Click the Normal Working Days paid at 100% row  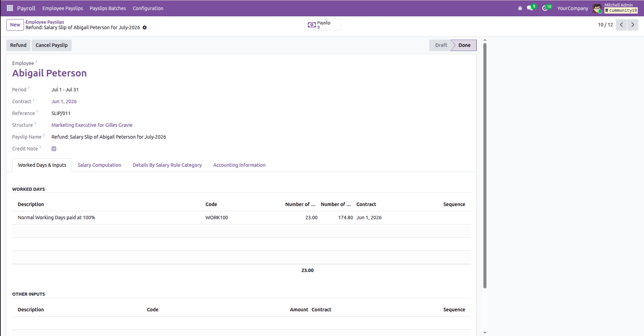pyautogui.click(x=241, y=218)
